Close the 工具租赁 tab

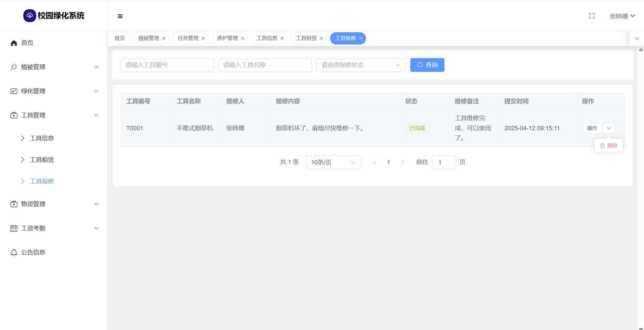(x=321, y=38)
